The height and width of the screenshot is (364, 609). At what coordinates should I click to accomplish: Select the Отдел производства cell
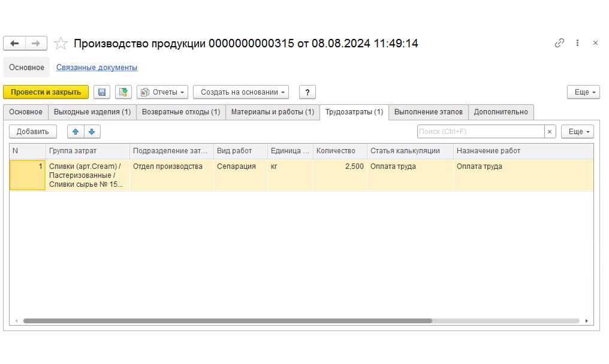coord(171,175)
